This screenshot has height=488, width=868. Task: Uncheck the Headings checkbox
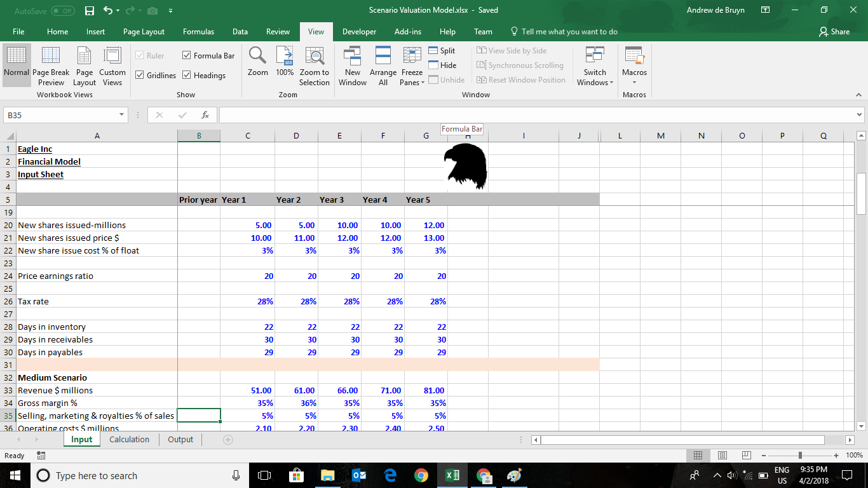(186, 76)
